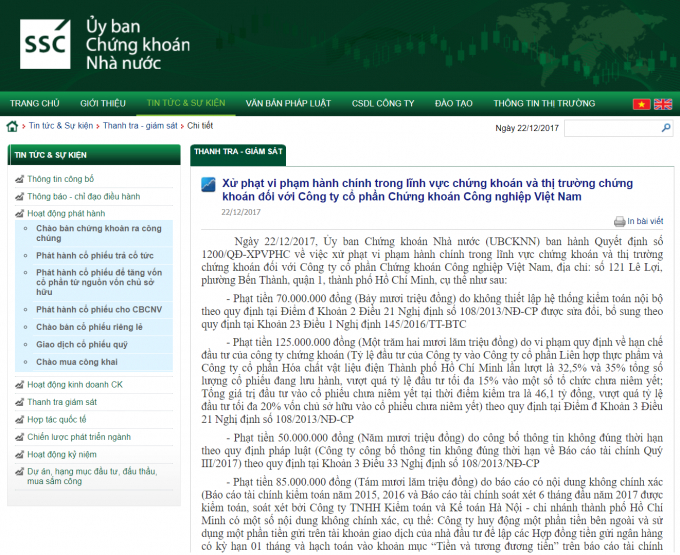Click the printer icon beside In bài viết
Image resolution: width=680 pixels, height=555 pixels.
pyautogui.click(x=619, y=221)
